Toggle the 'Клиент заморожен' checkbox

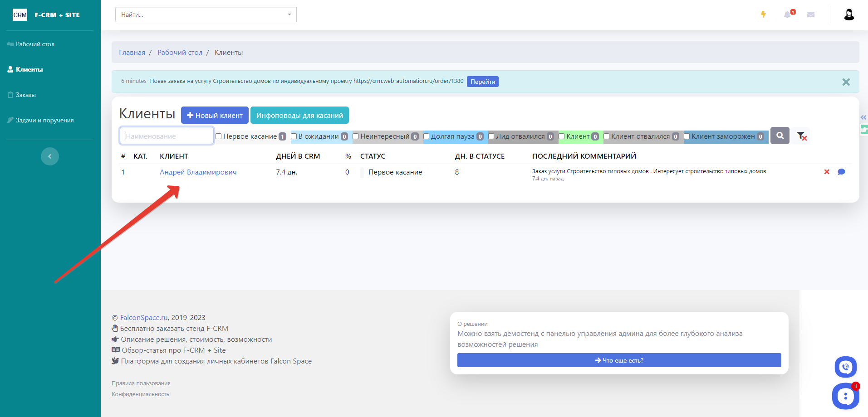pos(687,136)
